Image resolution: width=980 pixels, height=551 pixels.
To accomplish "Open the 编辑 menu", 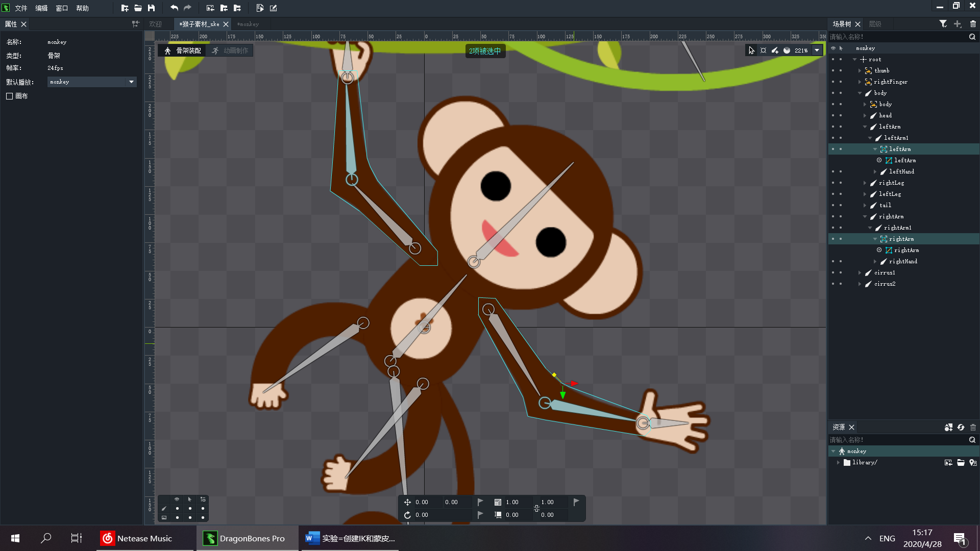I will coord(41,8).
